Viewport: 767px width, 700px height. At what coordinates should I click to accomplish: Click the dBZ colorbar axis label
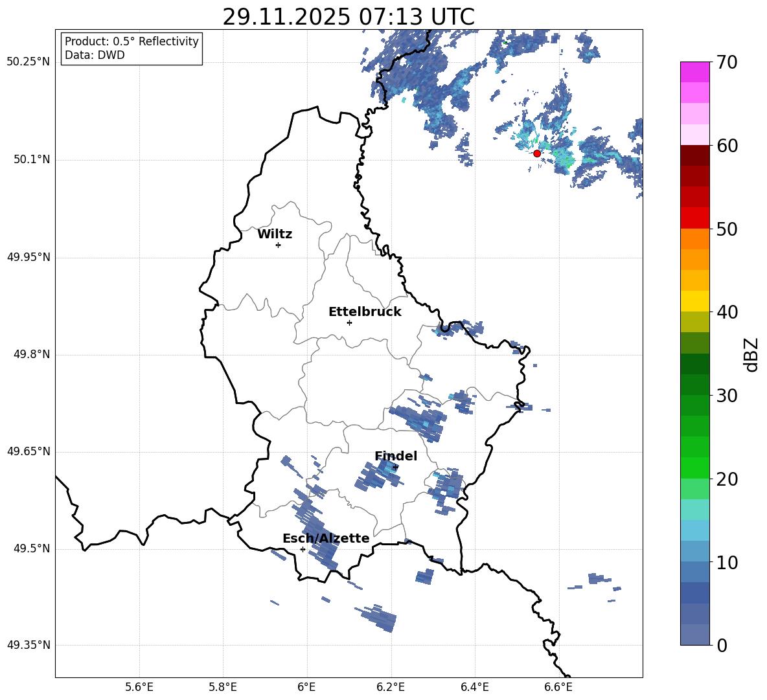[x=751, y=354]
